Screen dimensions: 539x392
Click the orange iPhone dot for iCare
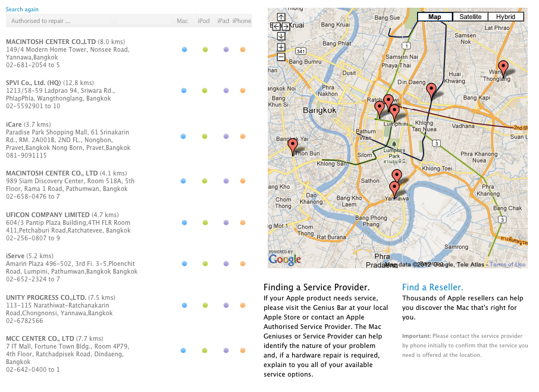tap(243, 136)
